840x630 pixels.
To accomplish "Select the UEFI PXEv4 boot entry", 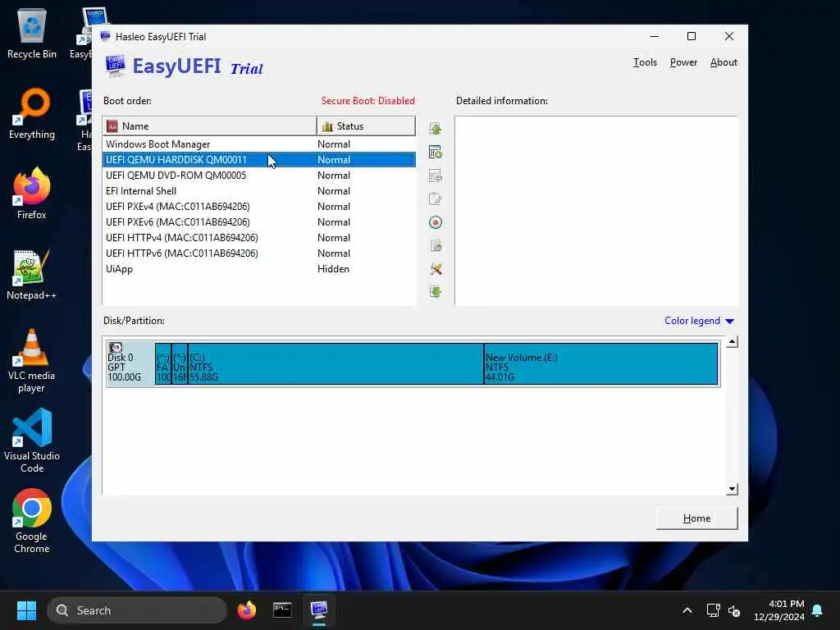I will 258,206.
